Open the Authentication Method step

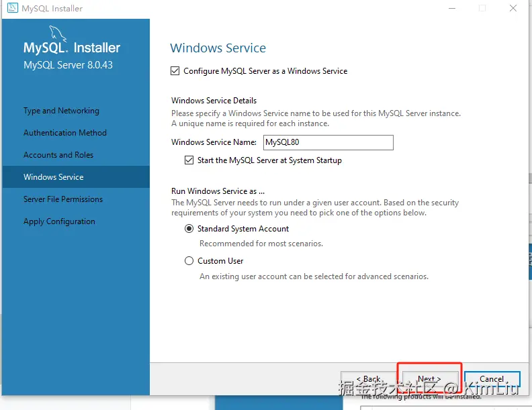(x=65, y=133)
